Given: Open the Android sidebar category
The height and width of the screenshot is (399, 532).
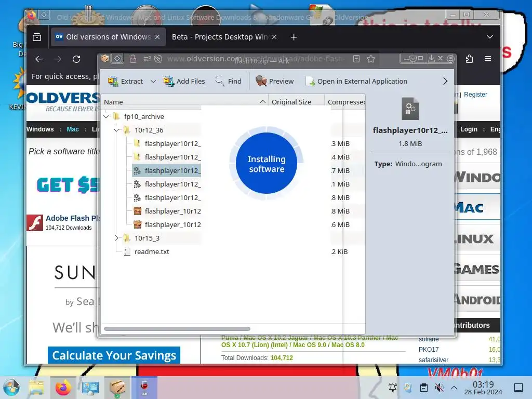Looking at the screenshot, I should [477, 300].
